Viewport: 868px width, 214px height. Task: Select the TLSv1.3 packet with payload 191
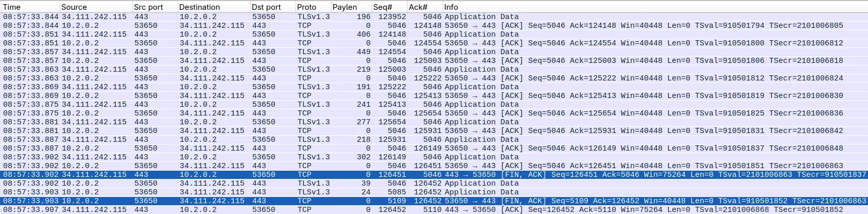click(434, 87)
